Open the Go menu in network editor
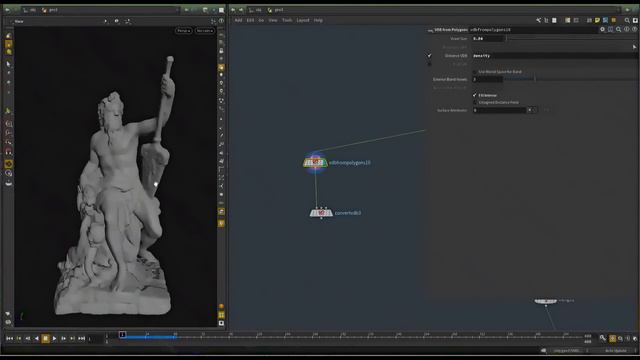This screenshot has width=640, height=360. tap(261, 20)
